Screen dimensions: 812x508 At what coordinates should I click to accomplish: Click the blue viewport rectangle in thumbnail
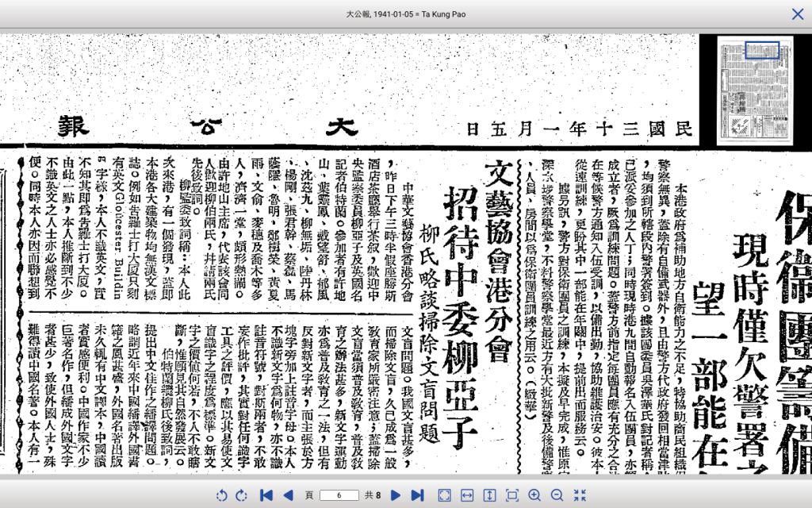pos(762,50)
